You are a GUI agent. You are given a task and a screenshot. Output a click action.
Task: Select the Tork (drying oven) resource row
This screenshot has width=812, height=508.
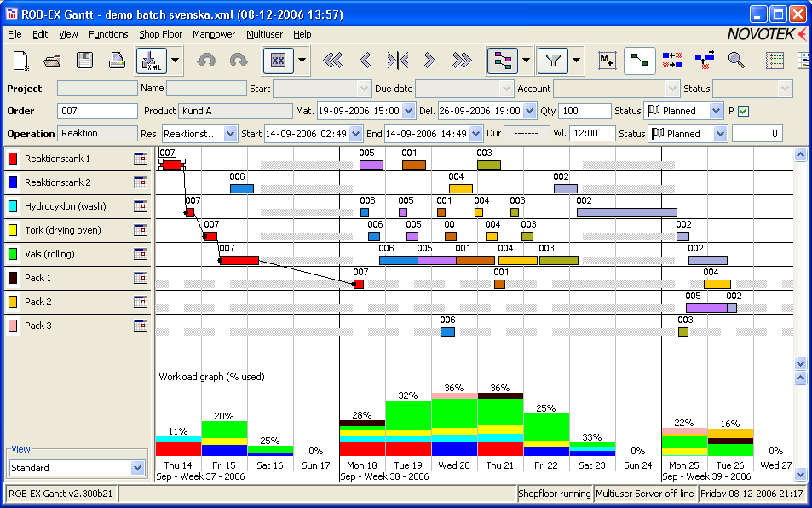click(x=78, y=230)
